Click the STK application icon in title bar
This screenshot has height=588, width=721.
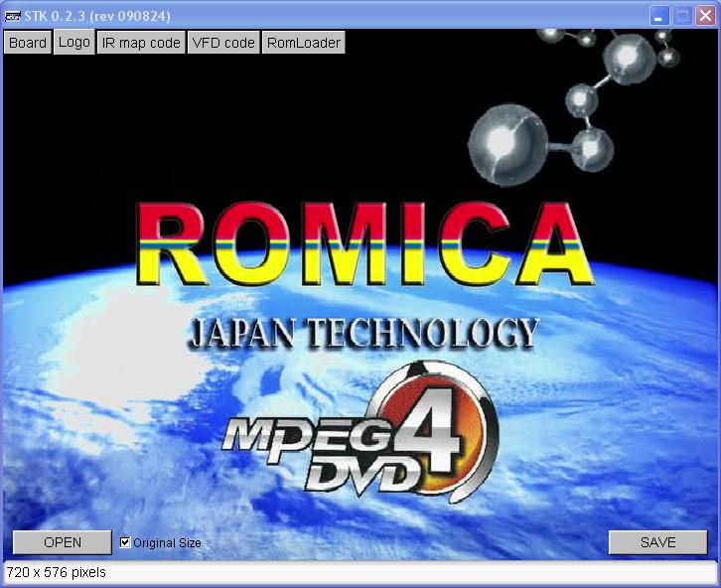13,17
